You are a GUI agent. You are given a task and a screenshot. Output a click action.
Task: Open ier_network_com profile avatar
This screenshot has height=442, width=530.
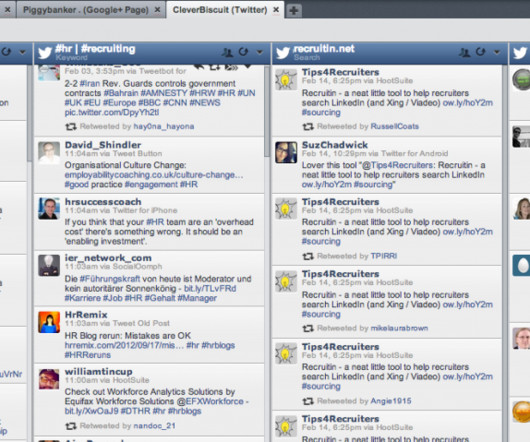49,265
